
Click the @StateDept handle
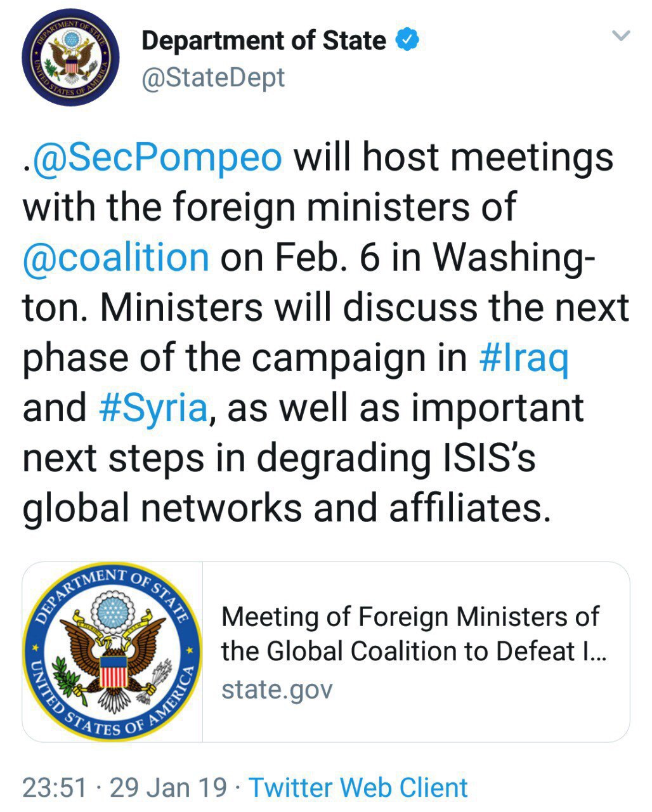point(214,78)
